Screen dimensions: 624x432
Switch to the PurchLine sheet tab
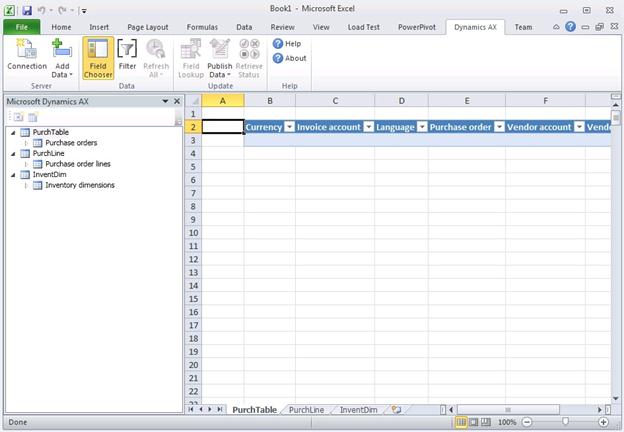click(x=306, y=410)
